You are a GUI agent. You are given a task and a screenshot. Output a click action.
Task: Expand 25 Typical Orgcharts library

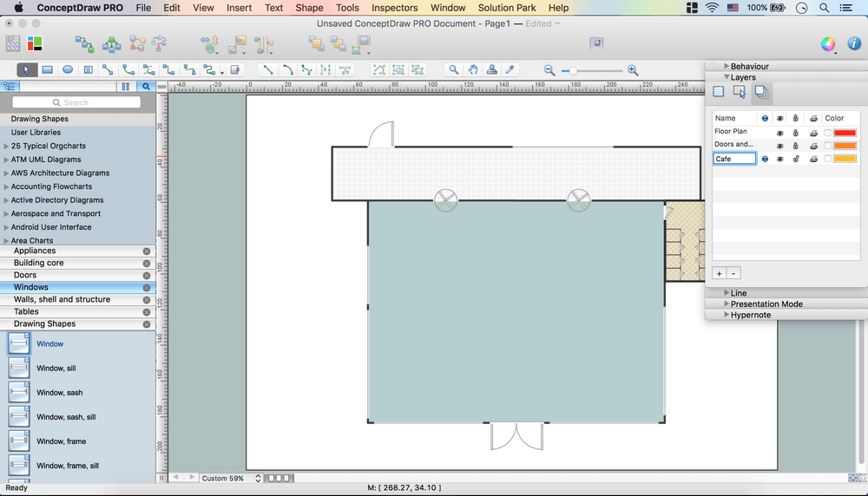tap(6, 147)
